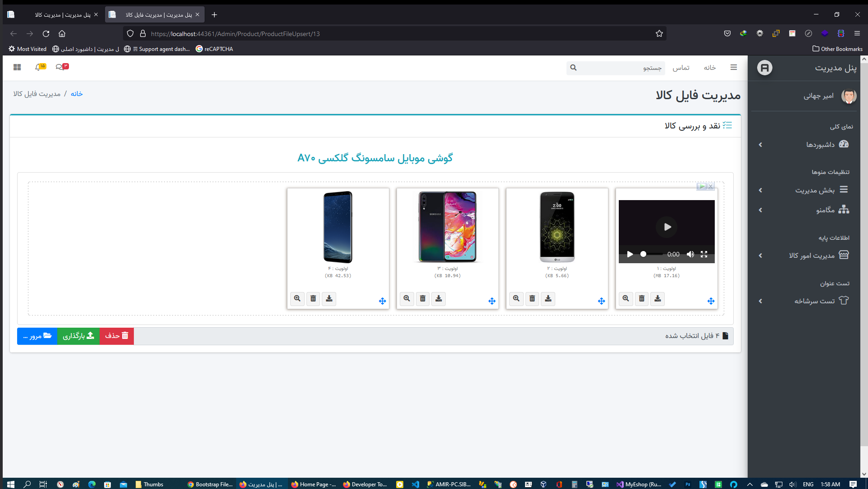Open the تماس navbar link
The height and width of the screenshot is (489, 868).
tap(681, 68)
